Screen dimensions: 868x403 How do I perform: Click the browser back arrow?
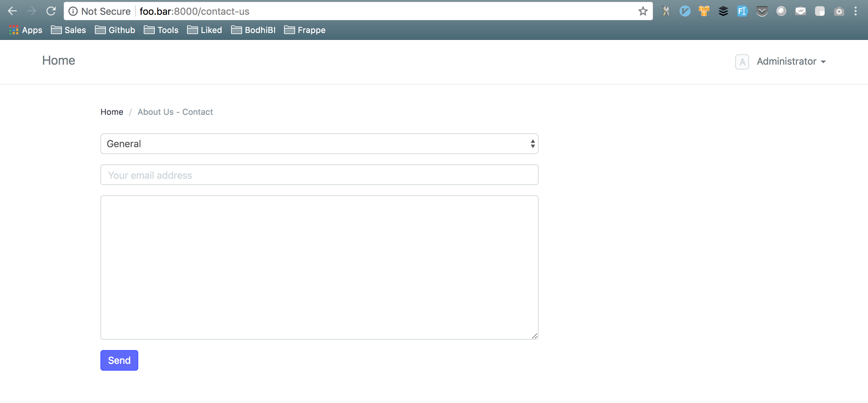12,11
